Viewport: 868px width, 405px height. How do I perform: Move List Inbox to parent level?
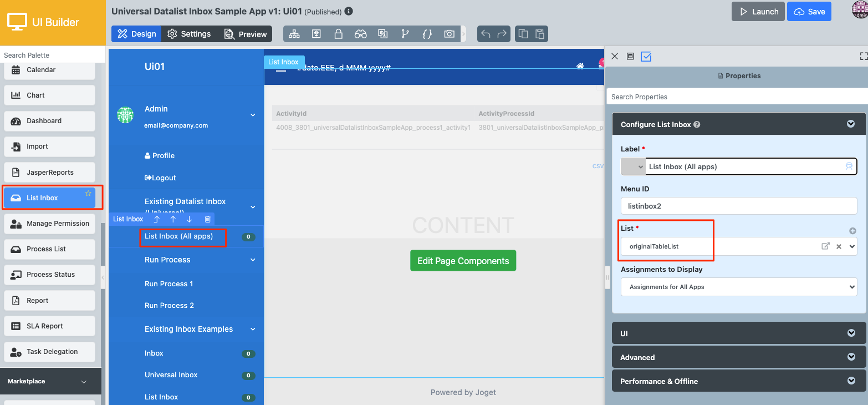pyautogui.click(x=157, y=219)
